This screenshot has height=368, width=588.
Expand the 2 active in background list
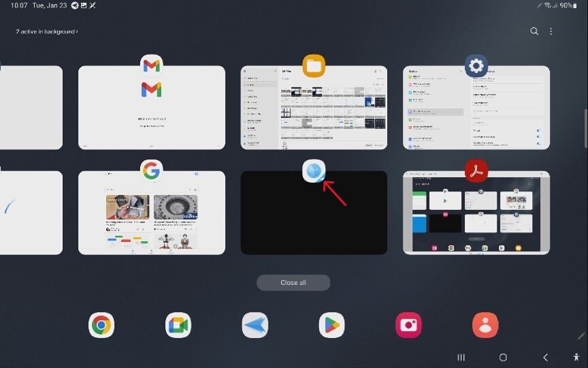click(x=47, y=31)
